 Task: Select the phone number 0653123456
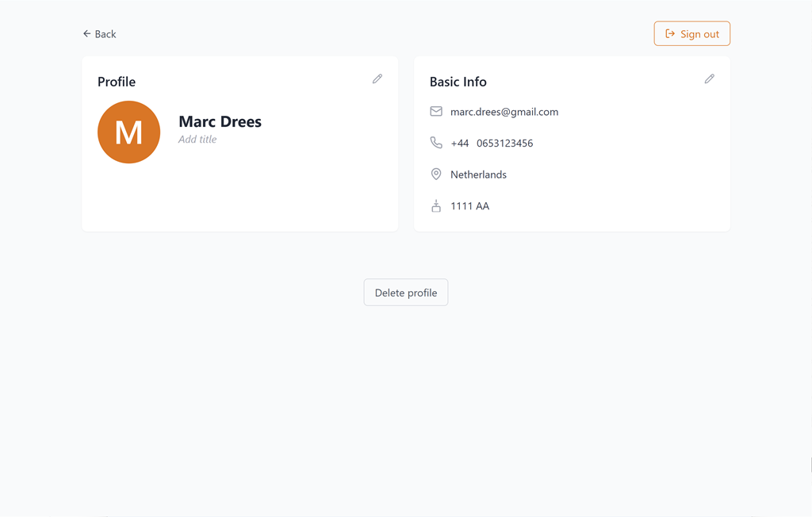click(504, 144)
